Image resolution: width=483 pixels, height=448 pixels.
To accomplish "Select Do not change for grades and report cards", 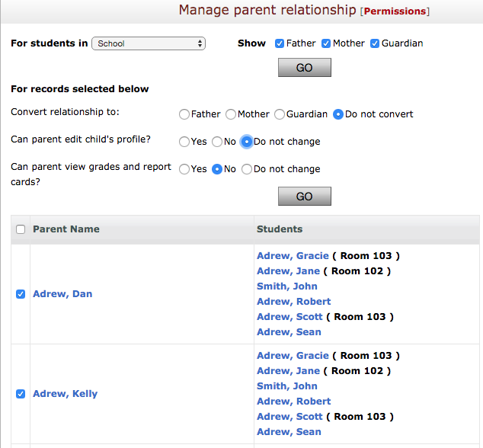I will [246, 169].
